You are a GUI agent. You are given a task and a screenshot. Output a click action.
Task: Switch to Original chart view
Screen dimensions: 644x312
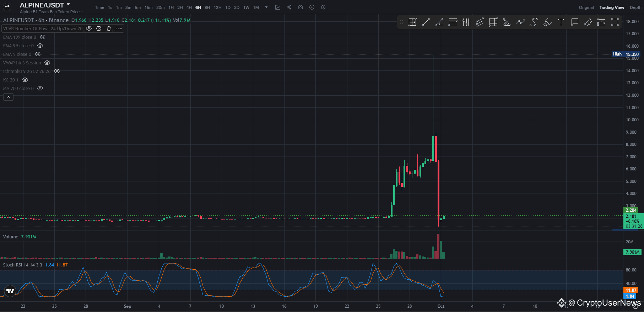pyautogui.click(x=586, y=7)
